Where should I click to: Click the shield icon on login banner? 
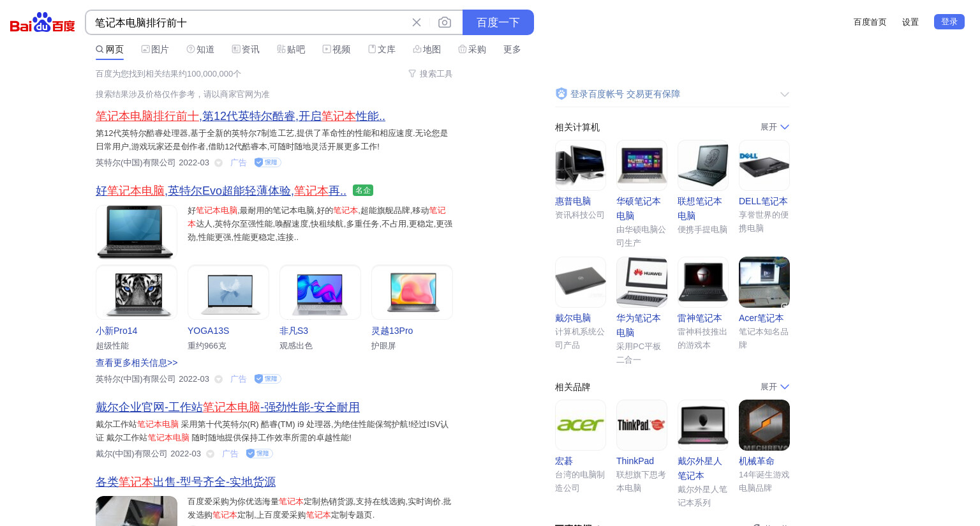click(561, 94)
